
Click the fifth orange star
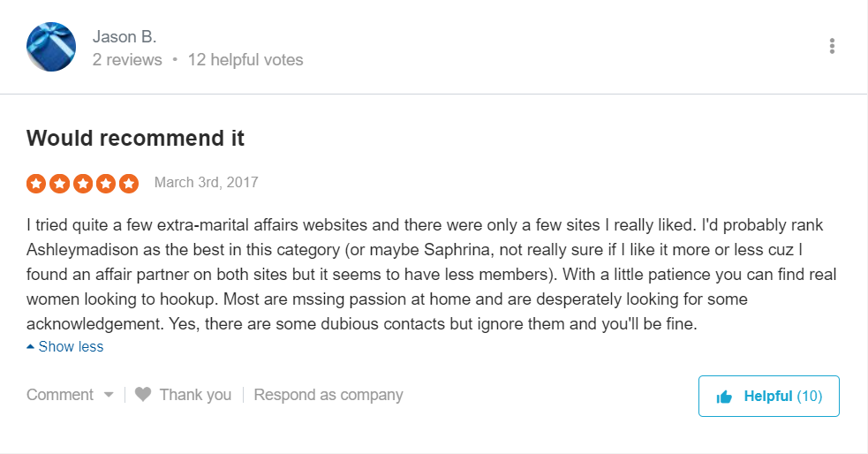pyautogui.click(x=129, y=183)
